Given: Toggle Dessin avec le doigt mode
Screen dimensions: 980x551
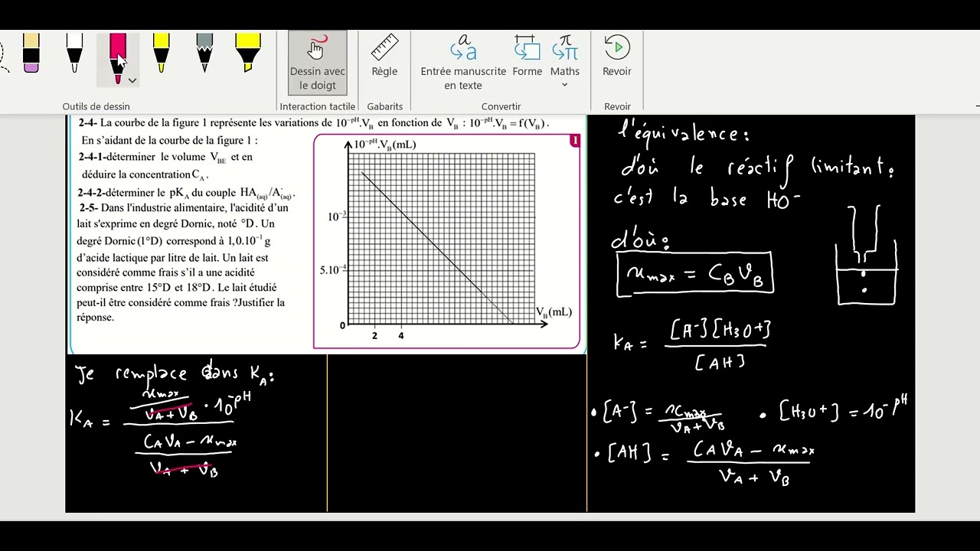Looking at the screenshot, I should (317, 63).
